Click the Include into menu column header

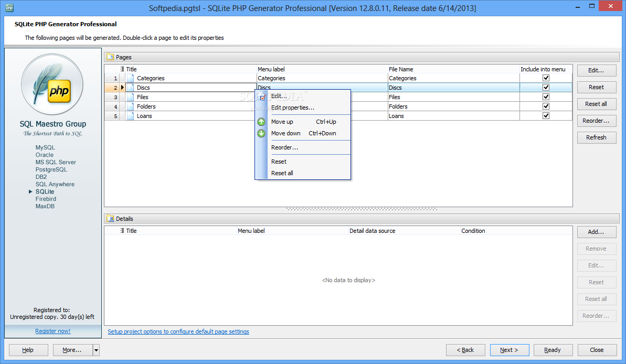point(546,69)
